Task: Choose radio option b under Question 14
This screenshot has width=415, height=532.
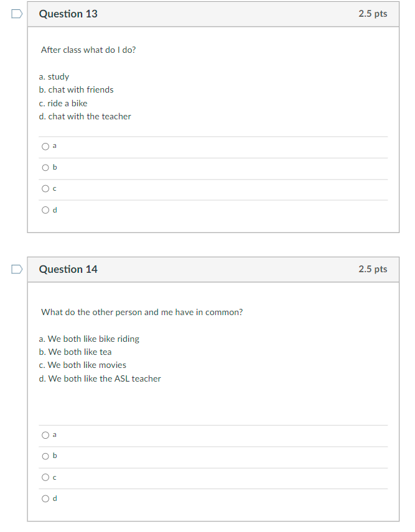Action: pos(45,456)
